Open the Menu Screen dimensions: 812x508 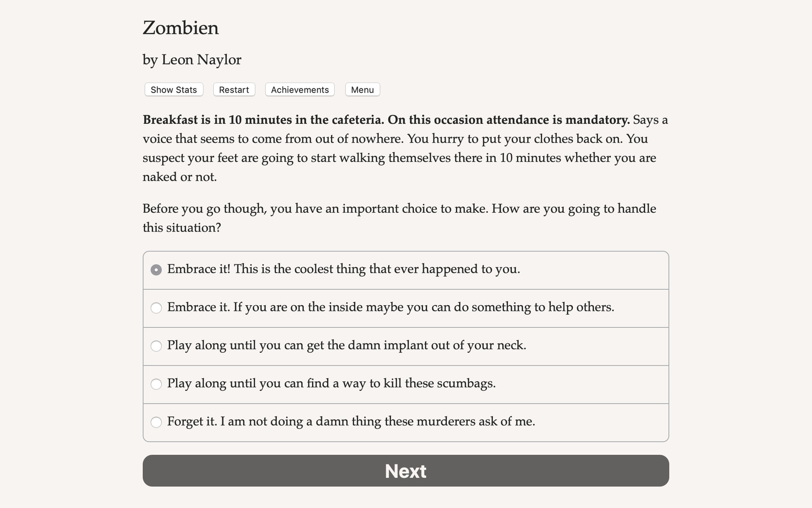pyautogui.click(x=362, y=89)
